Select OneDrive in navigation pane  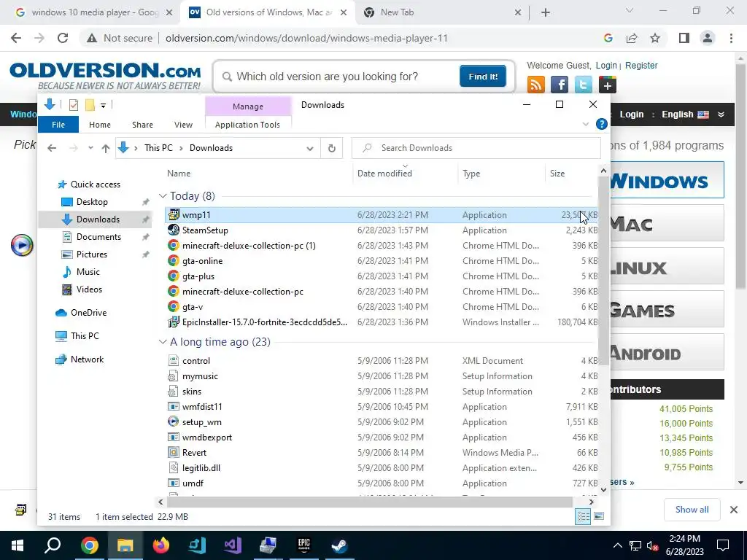88,312
